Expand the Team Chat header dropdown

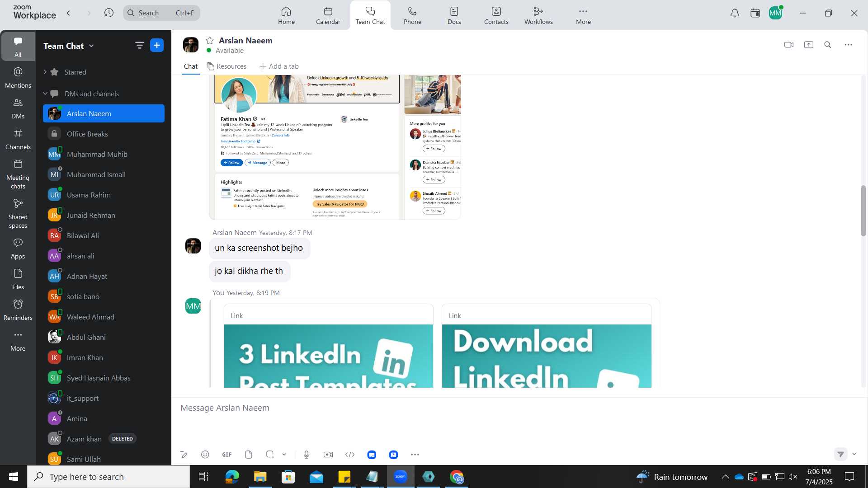pos(91,46)
